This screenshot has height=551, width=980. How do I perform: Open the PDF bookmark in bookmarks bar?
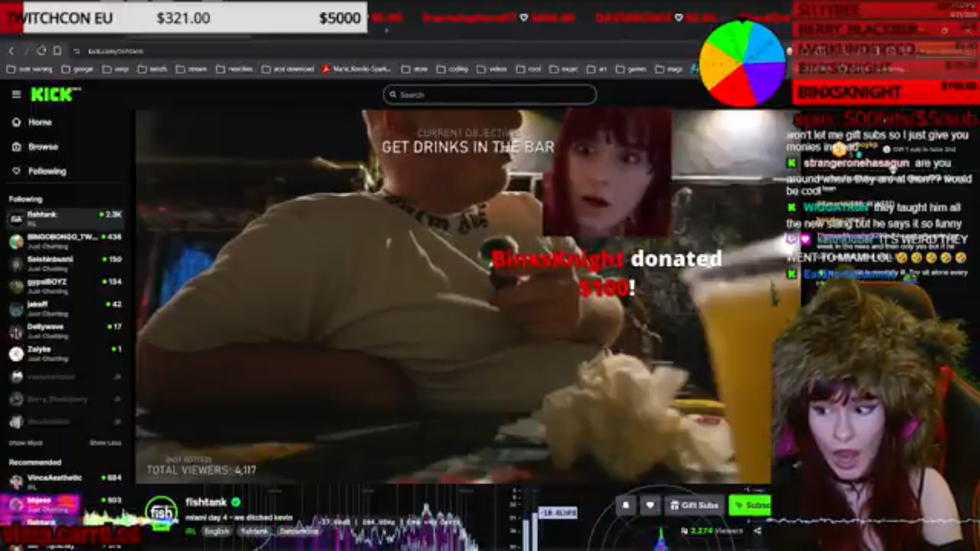pyautogui.click(x=357, y=68)
